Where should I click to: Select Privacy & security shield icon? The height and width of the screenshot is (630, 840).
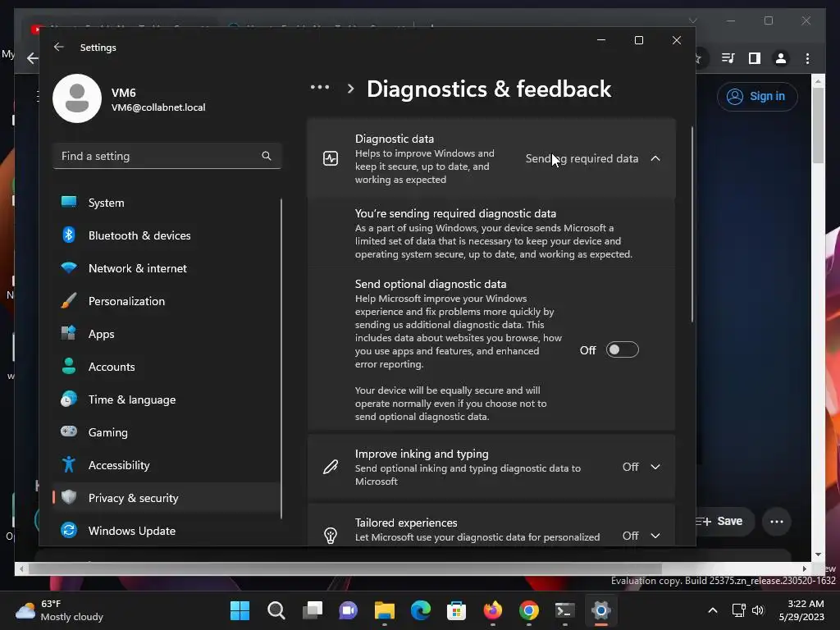pos(69,497)
